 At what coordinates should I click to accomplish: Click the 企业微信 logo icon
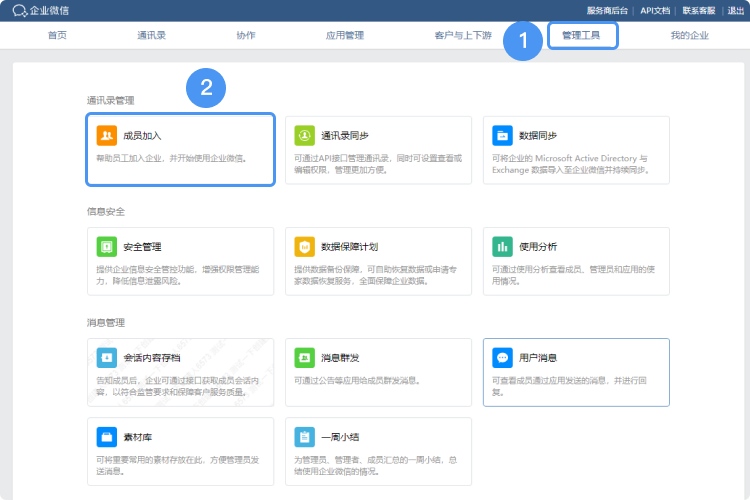20,11
